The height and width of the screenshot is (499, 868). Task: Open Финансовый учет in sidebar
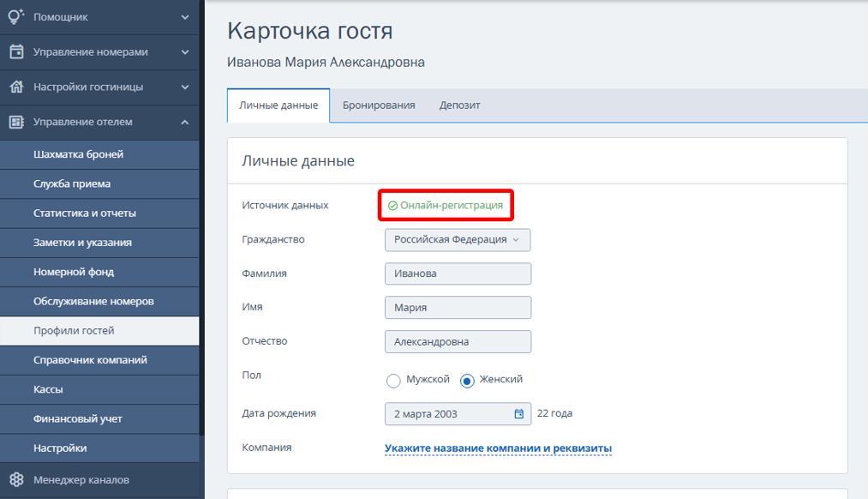click(x=99, y=418)
